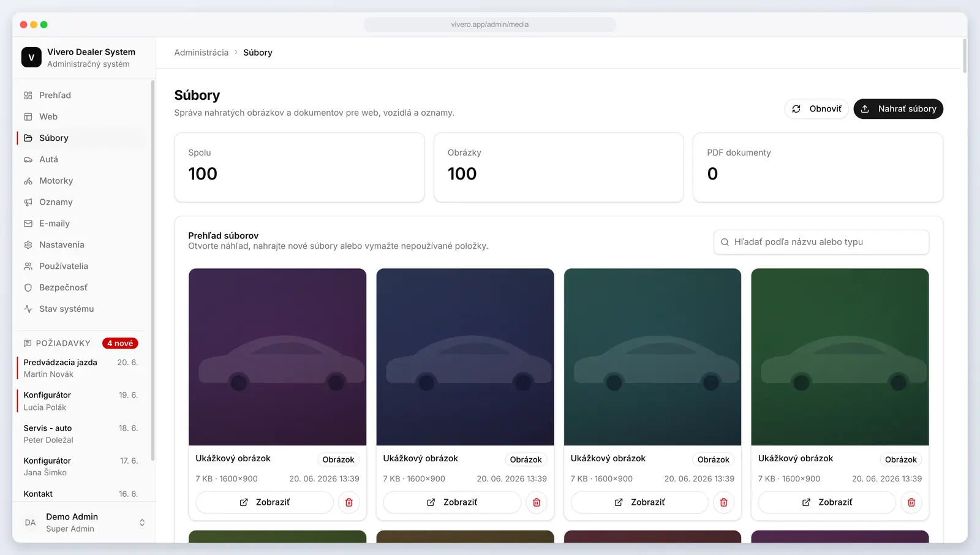Viewport: 980px width, 555px height.
Task: Open Prehľad in the sidebar
Action: (81, 95)
